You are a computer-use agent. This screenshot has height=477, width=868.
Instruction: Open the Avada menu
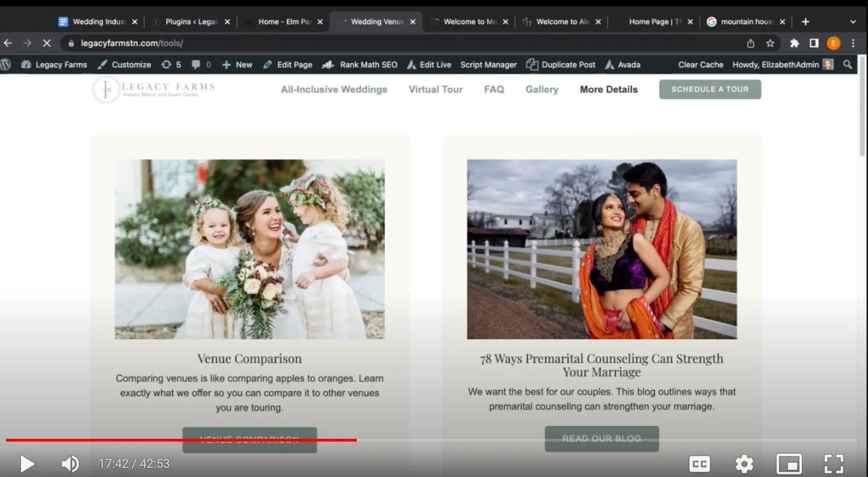[x=623, y=65]
